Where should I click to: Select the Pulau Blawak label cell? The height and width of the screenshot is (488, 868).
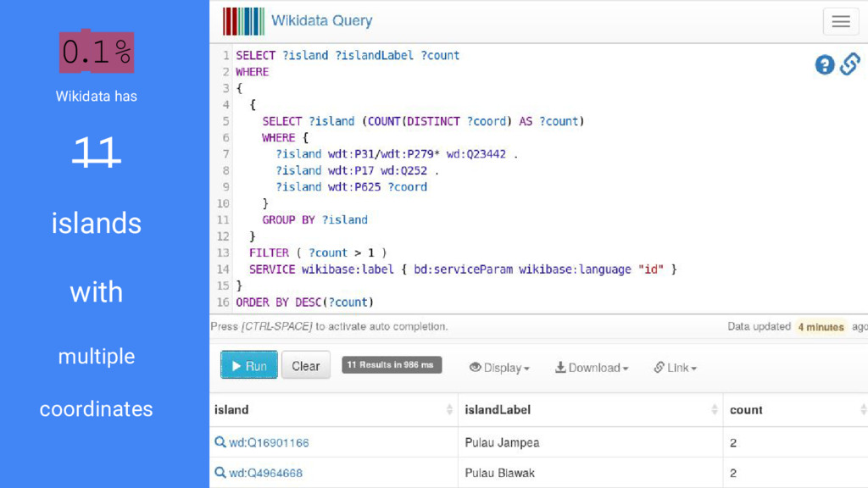point(500,473)
